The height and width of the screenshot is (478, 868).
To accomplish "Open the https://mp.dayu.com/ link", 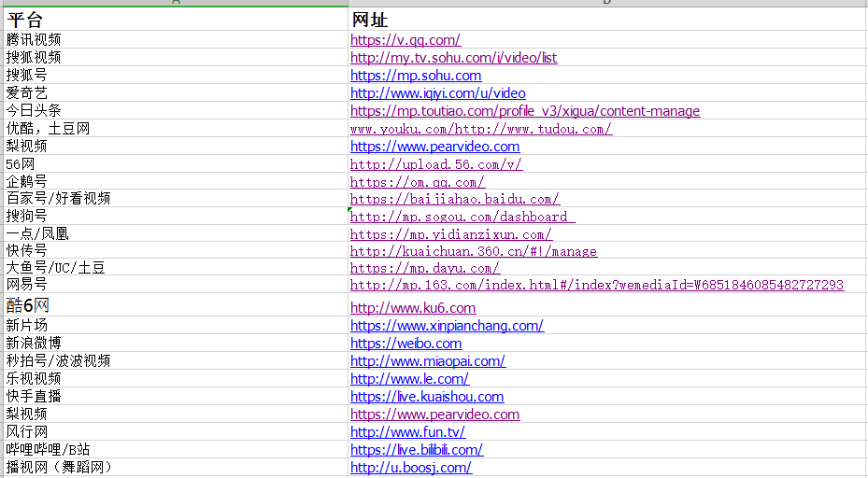I will [425, 268].
